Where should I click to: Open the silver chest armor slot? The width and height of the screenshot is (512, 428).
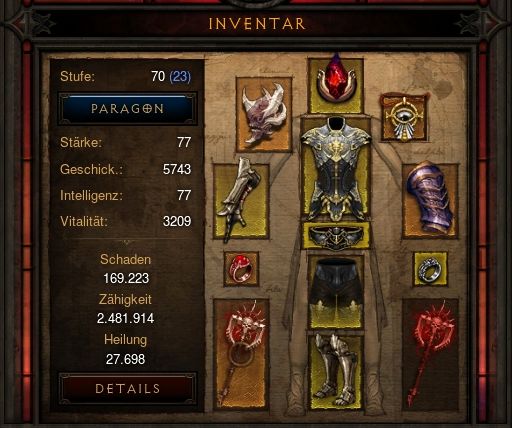click(x=336, y=168)
